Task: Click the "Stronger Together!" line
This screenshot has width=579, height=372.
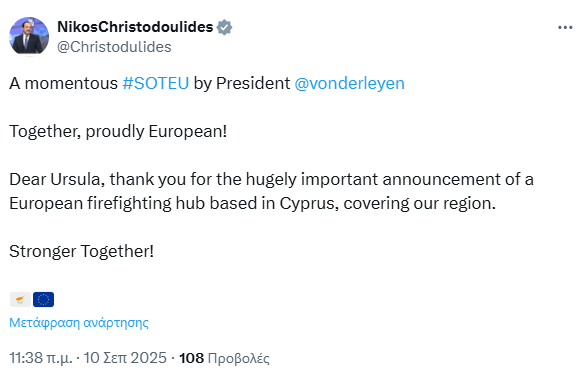Action: point(81,252)
